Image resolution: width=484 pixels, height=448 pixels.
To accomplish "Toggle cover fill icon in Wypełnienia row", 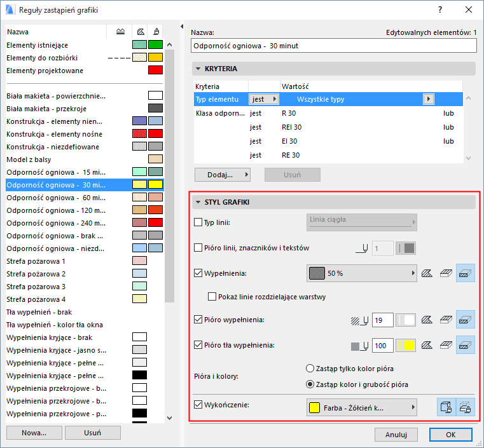I will pyautogui.click(x=446, y=273).
